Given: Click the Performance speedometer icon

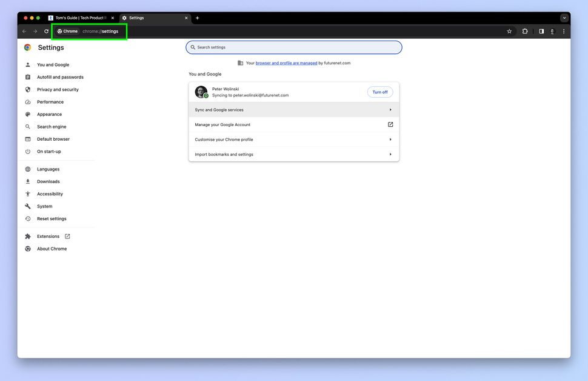Looking at the screenshot, I should [27, 101].
